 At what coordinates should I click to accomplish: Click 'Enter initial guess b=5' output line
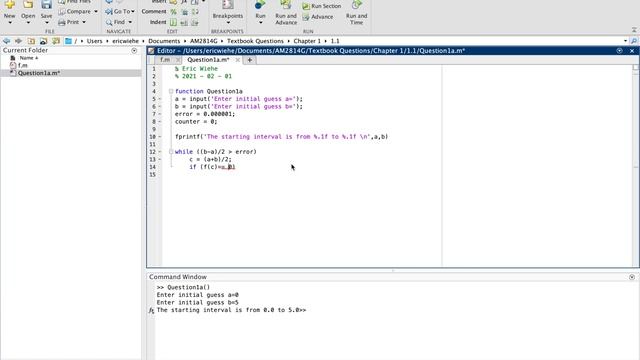198,302
